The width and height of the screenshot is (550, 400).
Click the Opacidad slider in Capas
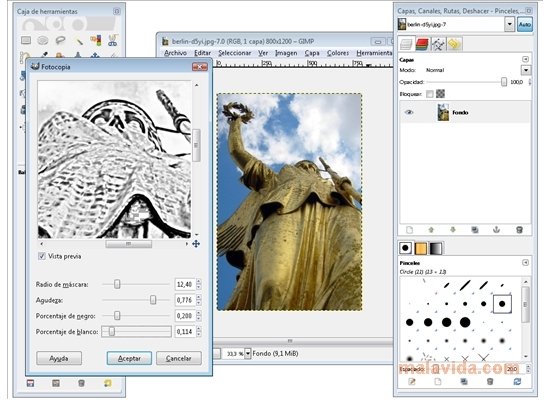pyautogui.click(x=467, y=82)
